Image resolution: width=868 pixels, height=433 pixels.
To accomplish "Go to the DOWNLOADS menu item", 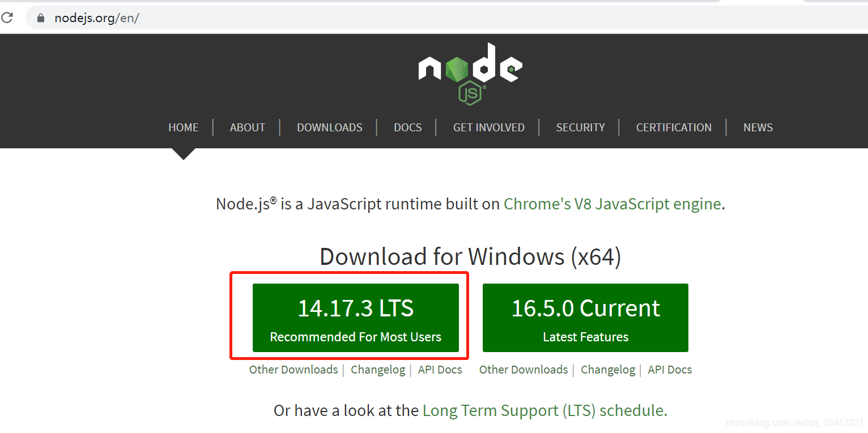I will coord(330,127).
